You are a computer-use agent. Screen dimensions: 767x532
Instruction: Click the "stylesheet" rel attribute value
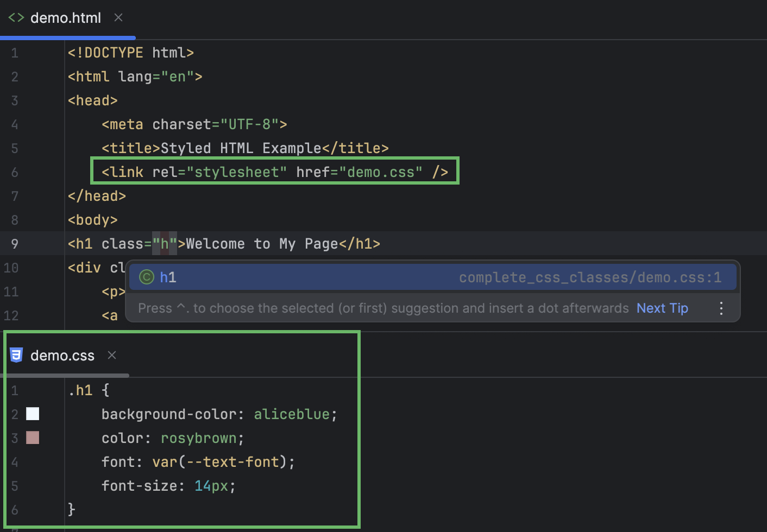(237, 172)
